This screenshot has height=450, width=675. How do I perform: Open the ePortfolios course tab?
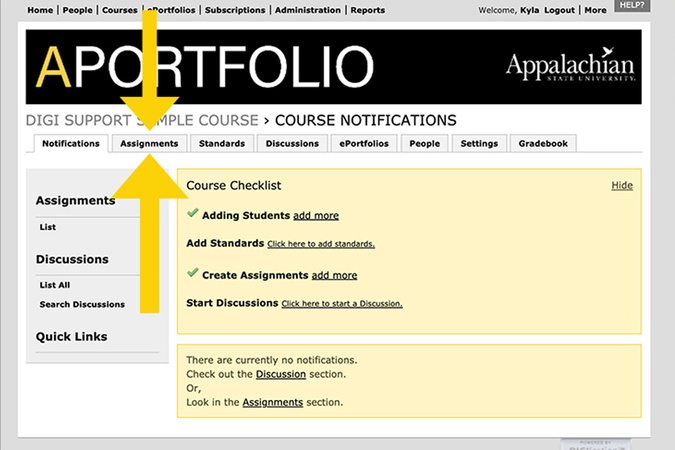[x=364, y=144]
